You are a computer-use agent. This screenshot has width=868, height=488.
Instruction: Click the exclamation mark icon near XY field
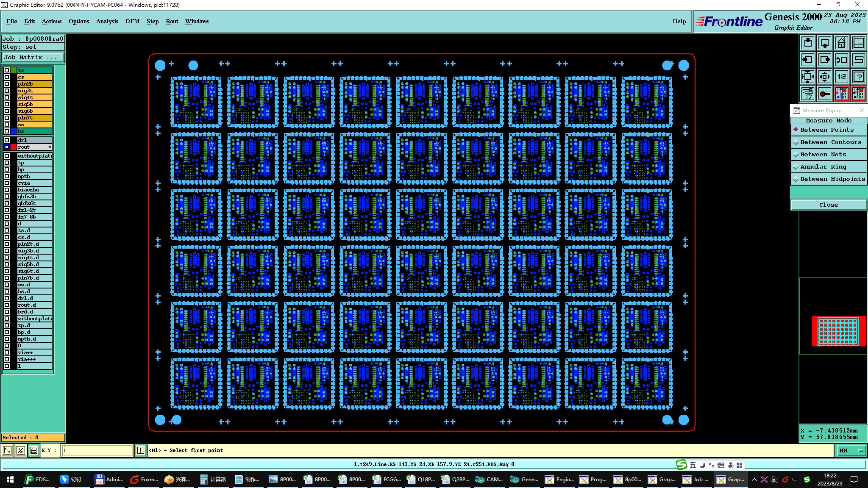pos(141,451)
